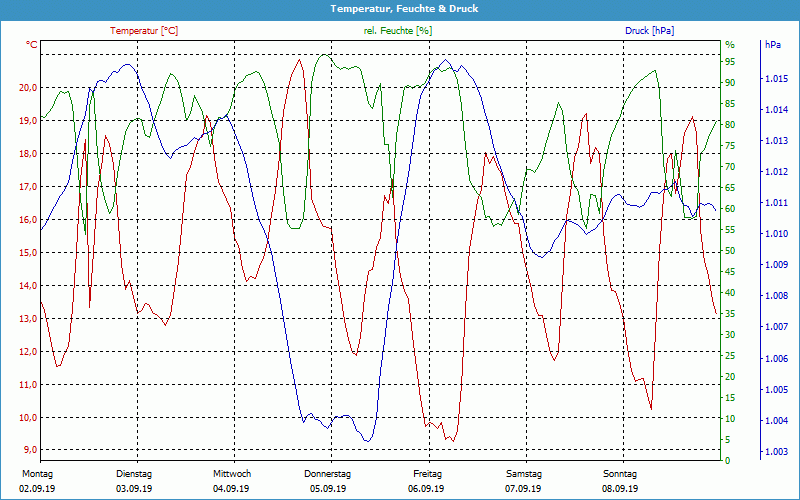Viewport: 800px width, 500px height.
Task: Click the '70' humidity axis value
Action: pyautogui.click(x=730, y=167)
